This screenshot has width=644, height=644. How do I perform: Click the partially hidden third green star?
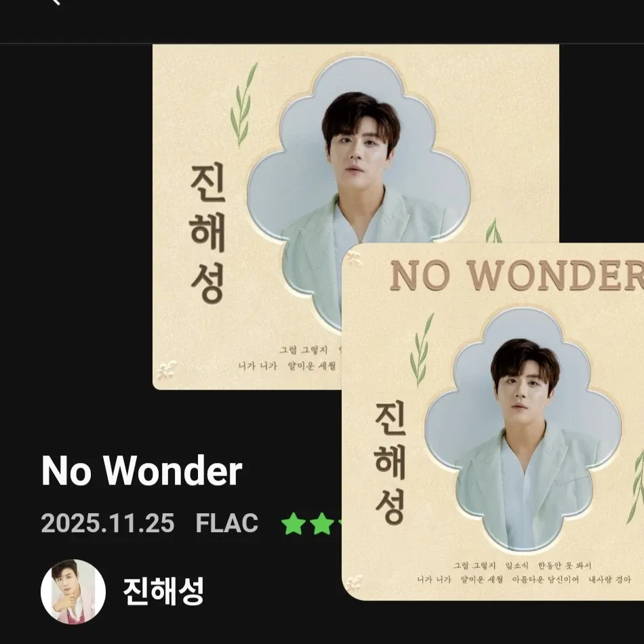(x=340, y=523)
